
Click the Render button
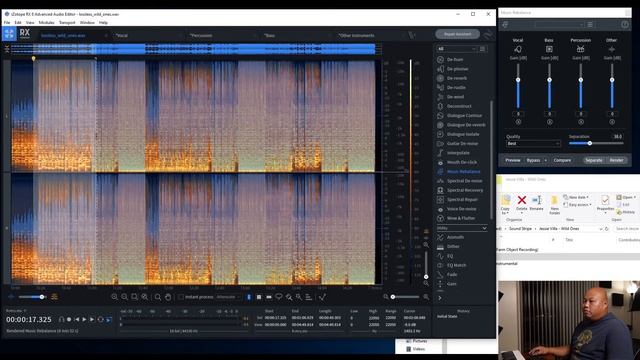(616, 160)
